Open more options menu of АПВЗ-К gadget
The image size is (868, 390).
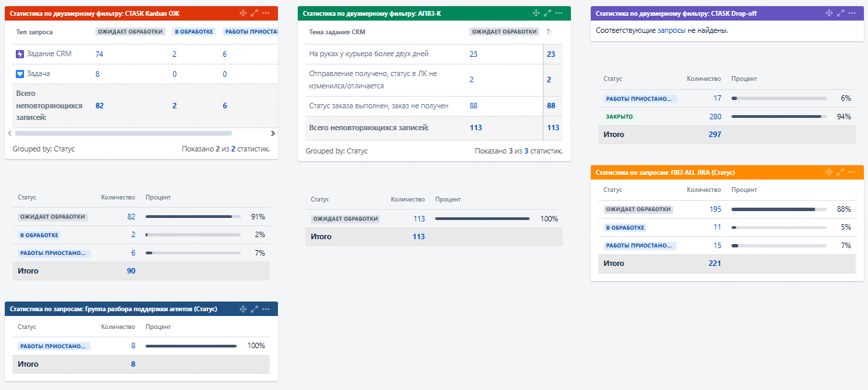tap(559, 13)
